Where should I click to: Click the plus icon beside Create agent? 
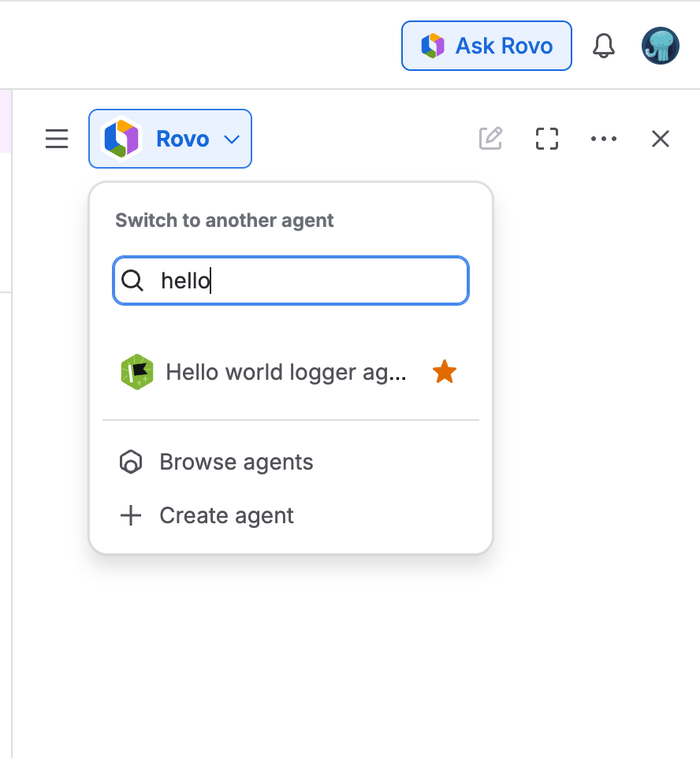(x=131, y=515)
